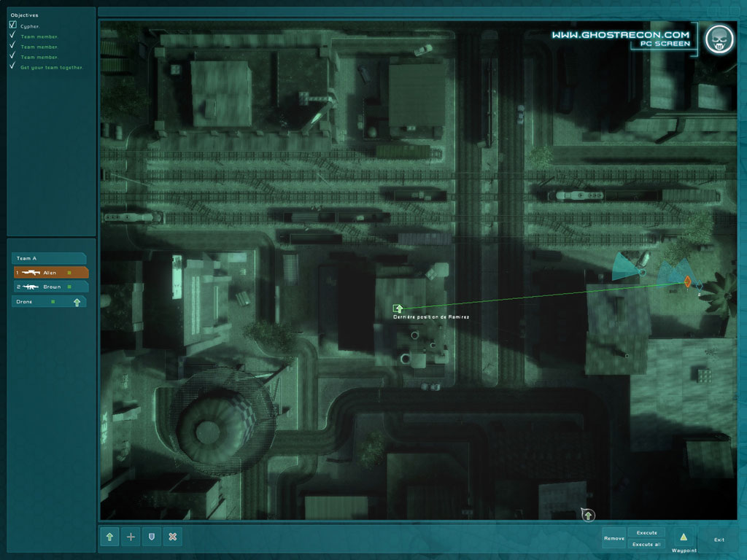Click the plus icon in bottom toolbar
747x560 pixels.
pos(130,537)
